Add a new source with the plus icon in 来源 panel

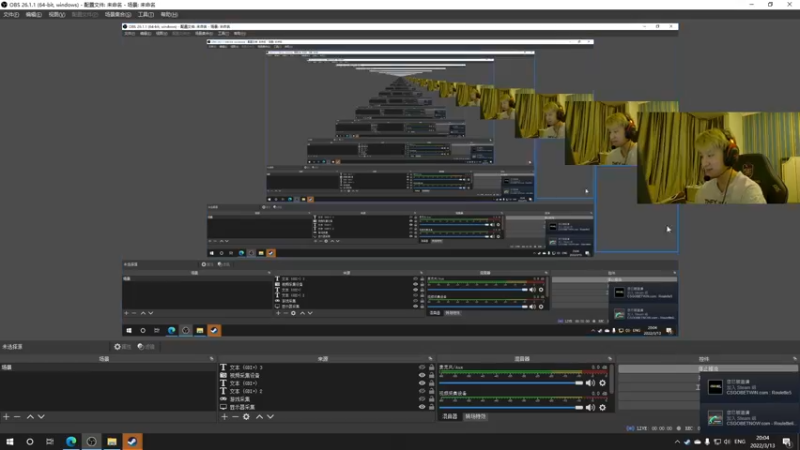tap(224, 417)
